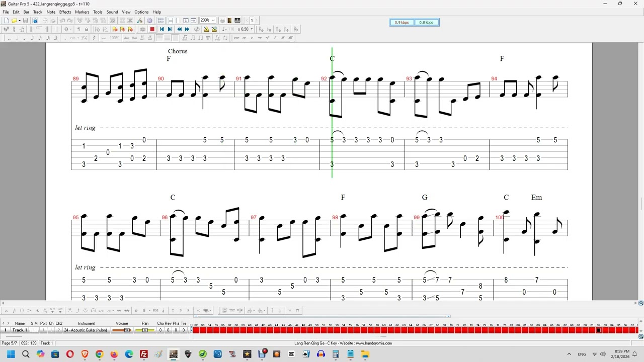
Task: Adjust the Track 1 pan slider
Action: pyautogui.click(x=145, y=330)
